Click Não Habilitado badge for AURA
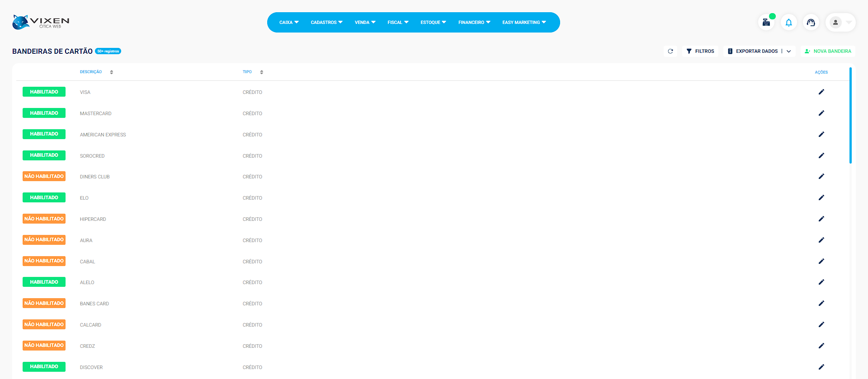Image resolution: width=868 pixels, height=379 pixels. [x=44, y=240]
